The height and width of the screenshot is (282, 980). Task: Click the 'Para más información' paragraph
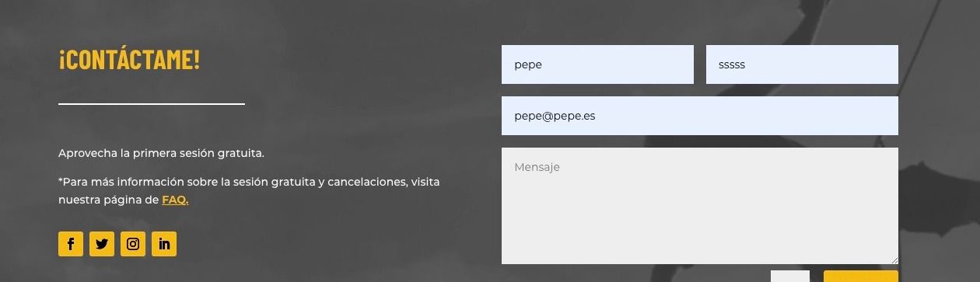pyautogui.click(x=249, y=191)
